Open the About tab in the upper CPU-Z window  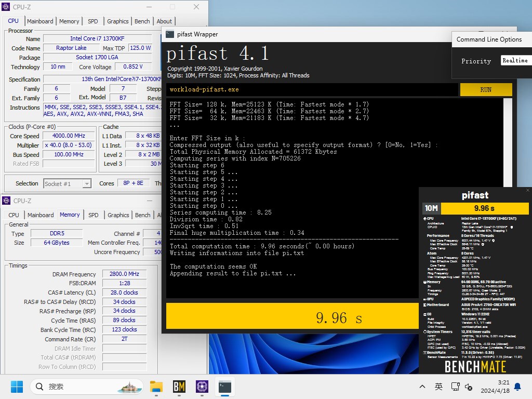(x=164, y=21)
